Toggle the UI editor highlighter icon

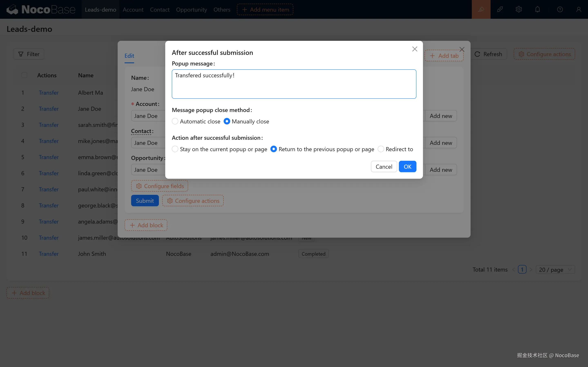(481, 9)
